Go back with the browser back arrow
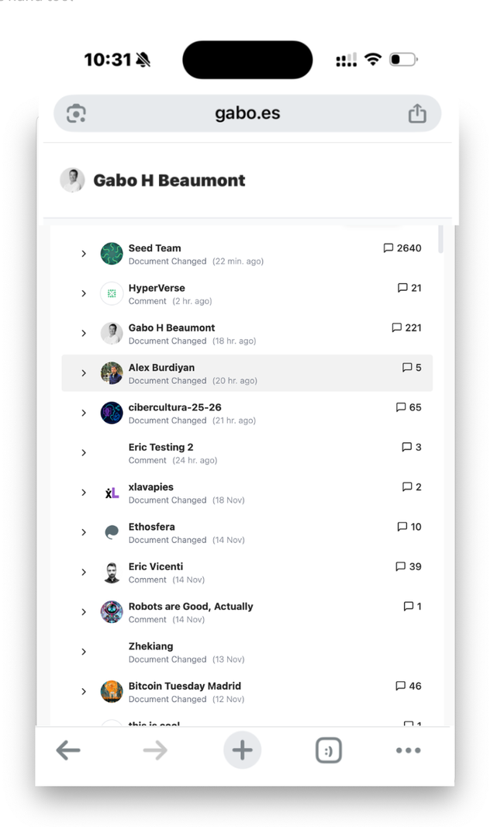The height and width of the screenshot is (827, 504). [68, 750]
